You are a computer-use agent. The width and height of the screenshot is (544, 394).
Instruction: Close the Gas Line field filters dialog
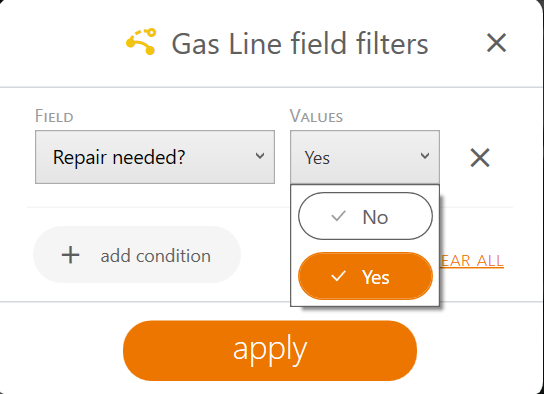(x=496, y=43)
